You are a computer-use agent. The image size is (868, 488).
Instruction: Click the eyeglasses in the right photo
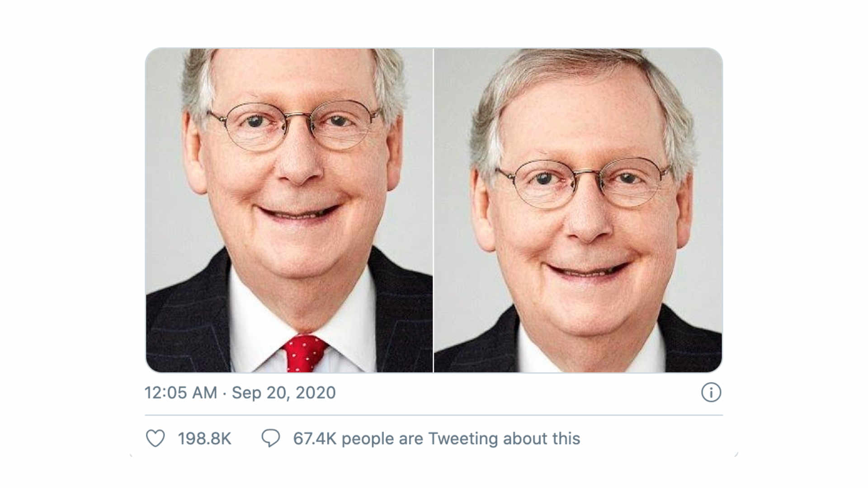pyautogui.click(x=585, y=183)
